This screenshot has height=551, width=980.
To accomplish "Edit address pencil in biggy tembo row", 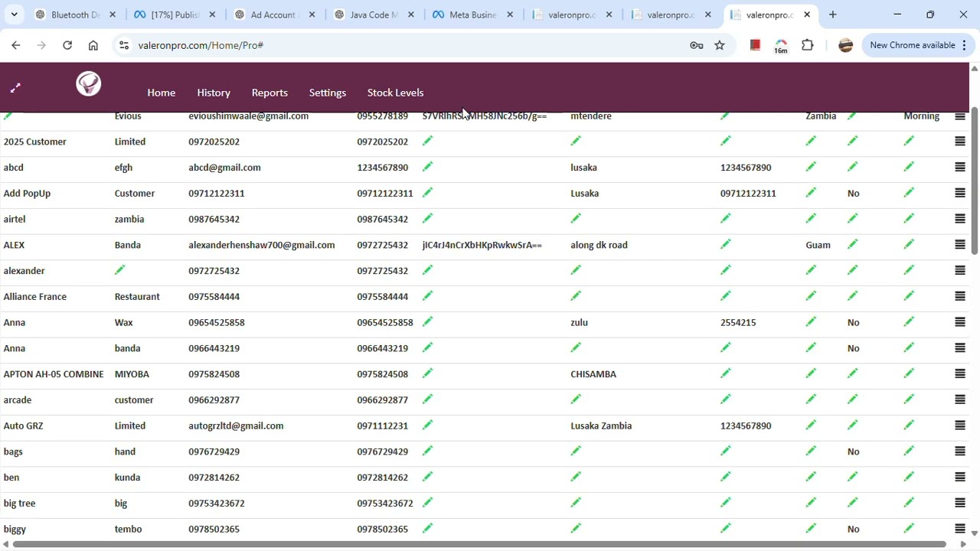I will point(576,528).
